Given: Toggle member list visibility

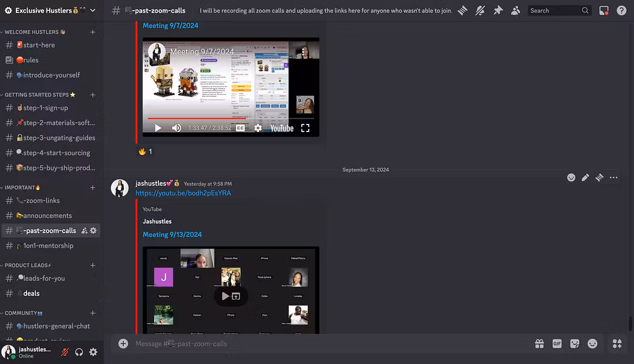Looking at the screenshot, I should point(515,11).
